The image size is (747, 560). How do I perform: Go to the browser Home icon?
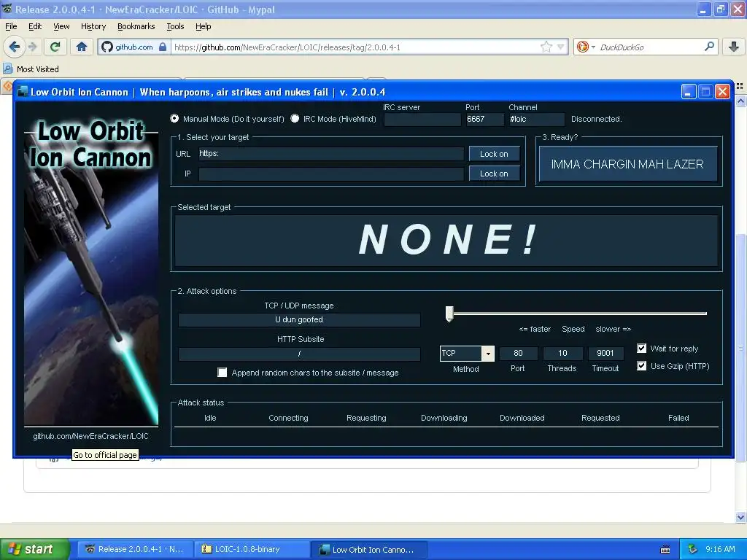pos(82,47)
